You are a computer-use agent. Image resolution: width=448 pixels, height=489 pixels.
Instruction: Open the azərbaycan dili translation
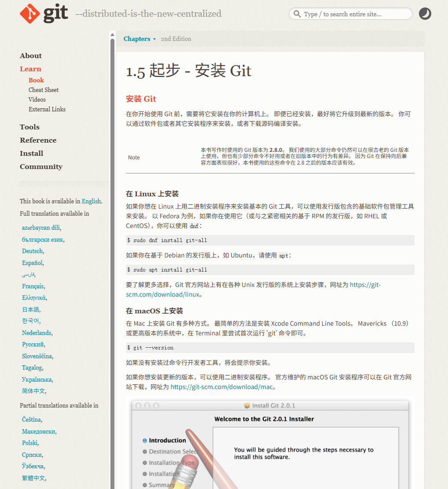41,228
